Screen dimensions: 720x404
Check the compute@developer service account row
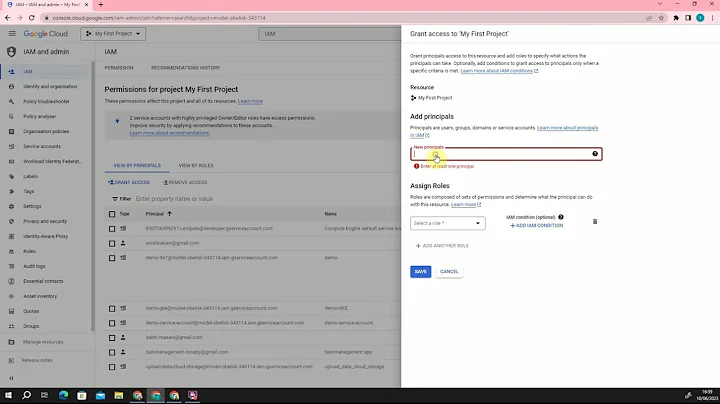pyautogui.click(x=112, y=229)
